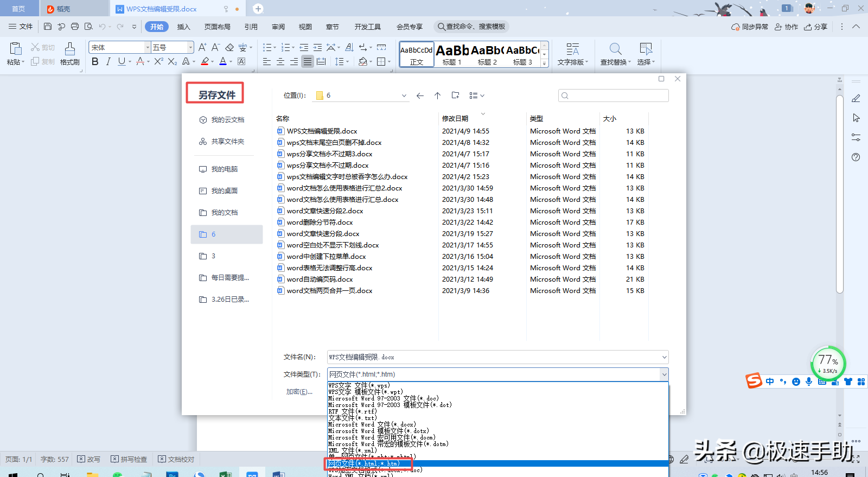Open the font color dropdown arrow

click(x=231, y=62)
